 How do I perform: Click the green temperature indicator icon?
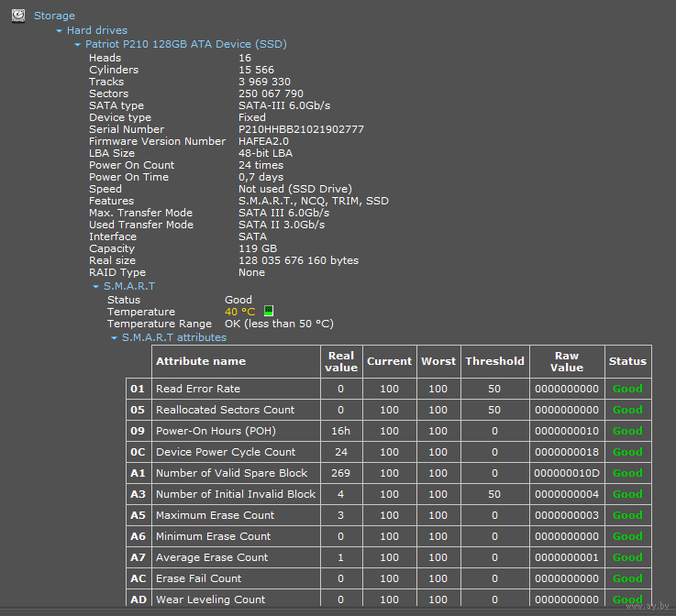(x=269, y=312)
